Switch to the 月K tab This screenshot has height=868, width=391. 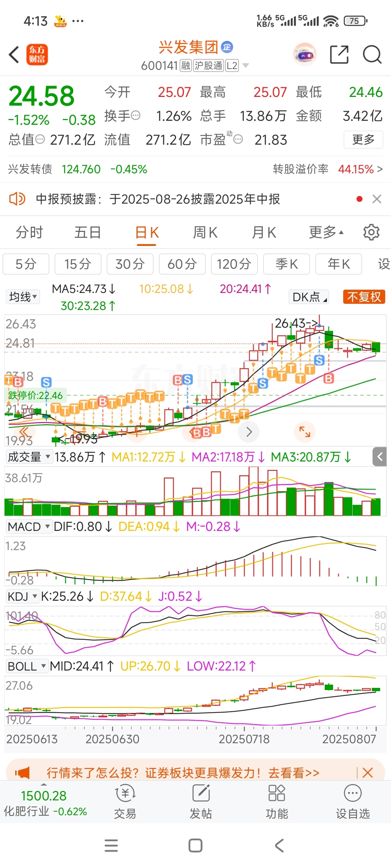264,232
